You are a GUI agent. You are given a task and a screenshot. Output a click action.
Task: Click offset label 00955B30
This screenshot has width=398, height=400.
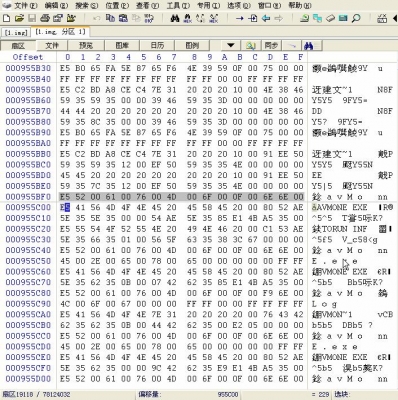28,68
